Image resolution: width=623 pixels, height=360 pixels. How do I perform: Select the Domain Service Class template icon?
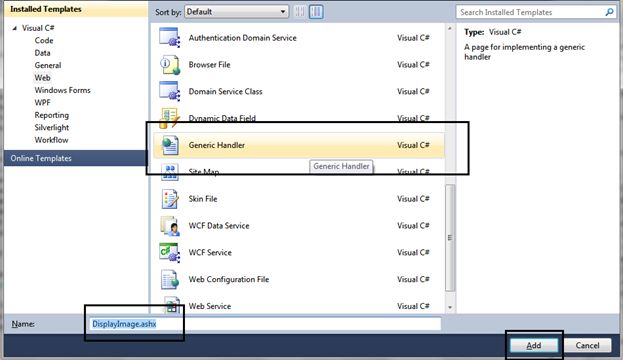pos(170,91)
